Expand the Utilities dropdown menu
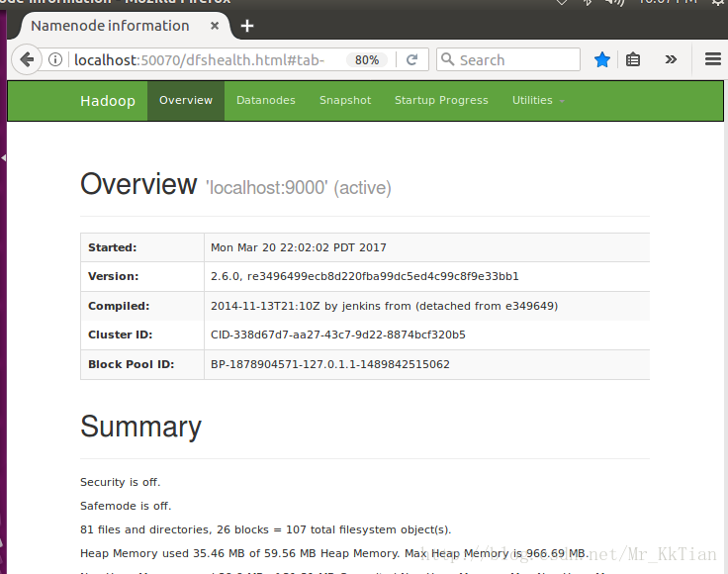This screenshot has height=574, width=728. (x=538, y=100)
